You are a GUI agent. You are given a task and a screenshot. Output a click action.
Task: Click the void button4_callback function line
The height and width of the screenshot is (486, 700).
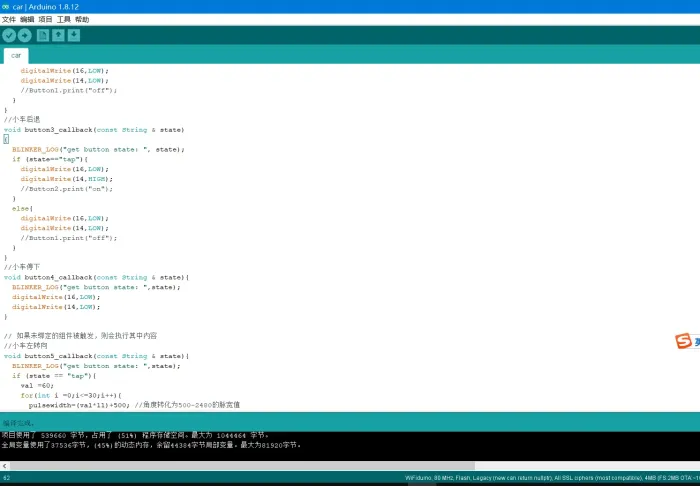pos(96,278)
